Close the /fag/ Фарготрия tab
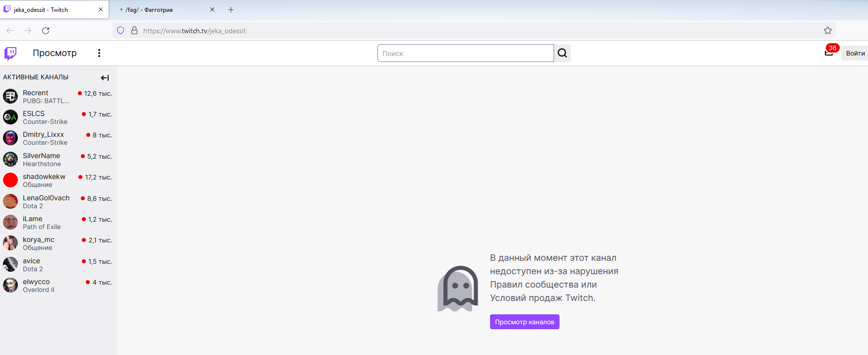This screenshot has width=868, height=355. point(212,9)
